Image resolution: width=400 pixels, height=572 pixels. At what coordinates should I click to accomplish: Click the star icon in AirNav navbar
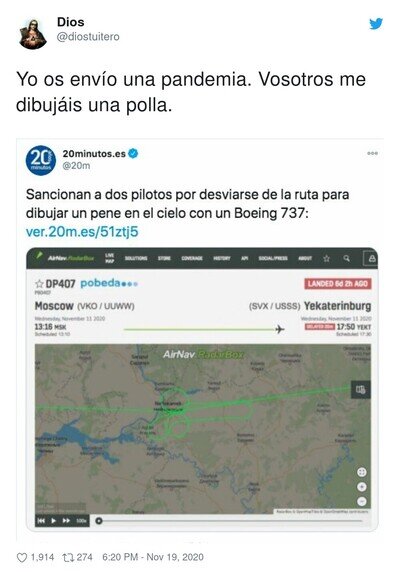326,258
